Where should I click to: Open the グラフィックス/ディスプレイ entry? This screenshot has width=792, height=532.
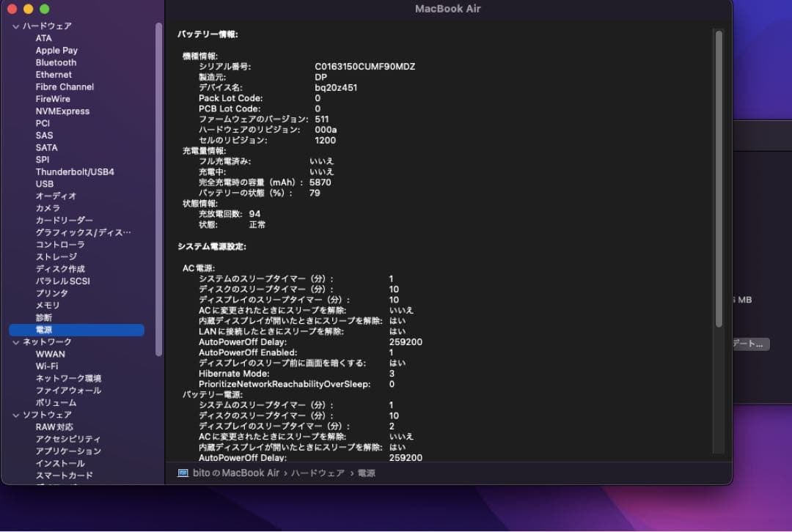coord(83,233)
